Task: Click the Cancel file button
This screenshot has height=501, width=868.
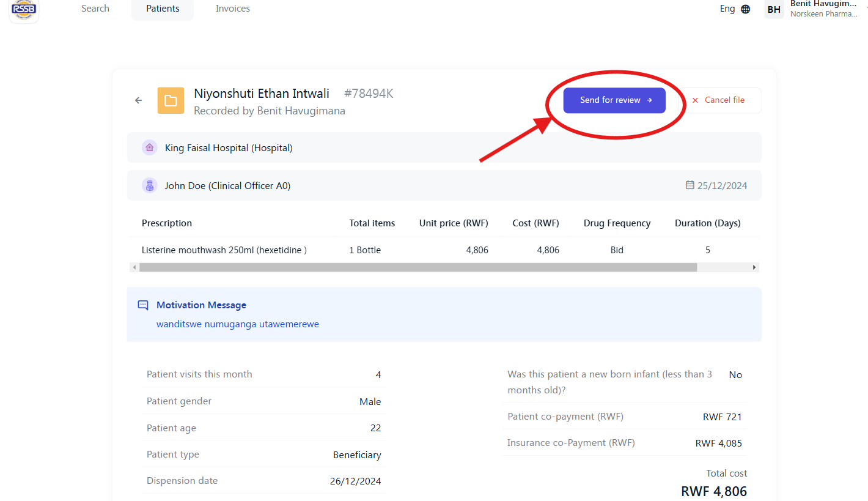Action: point(718,100)
